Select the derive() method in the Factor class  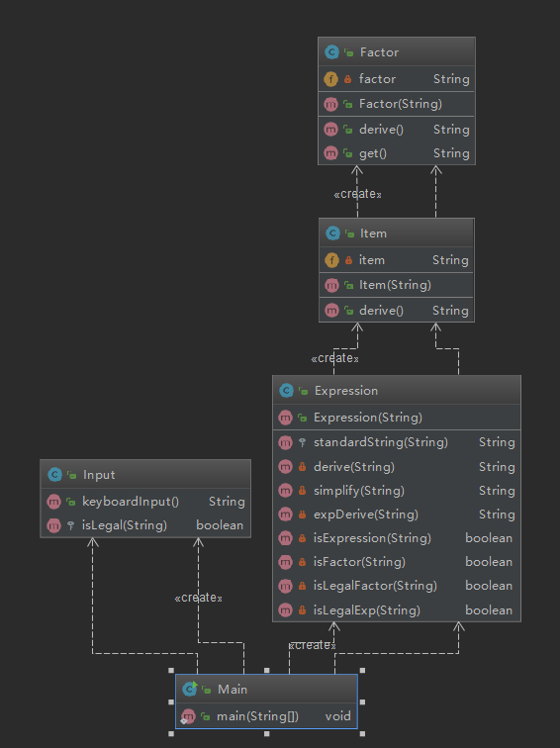pyautogui.click(x=397, y=130)
